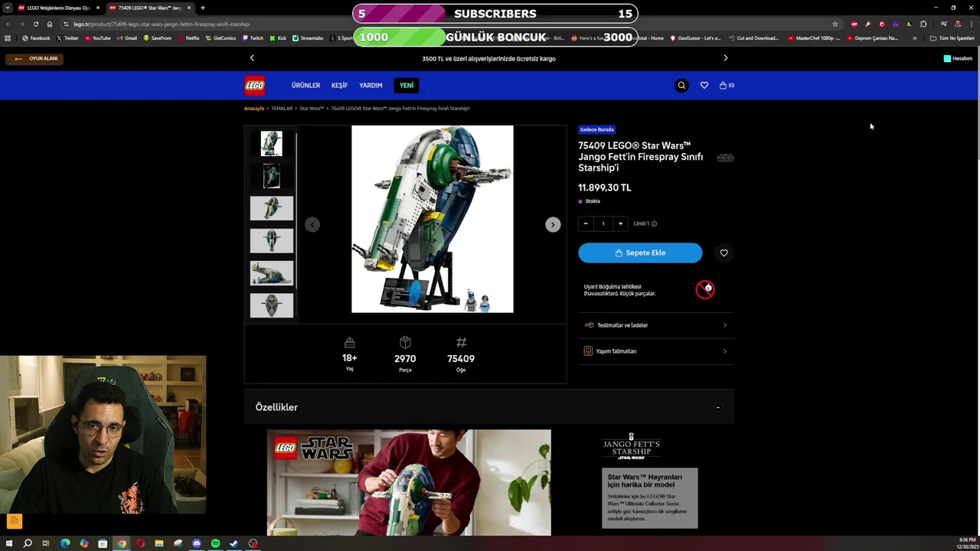Open Windows taskbar search

tap(28, 543)
